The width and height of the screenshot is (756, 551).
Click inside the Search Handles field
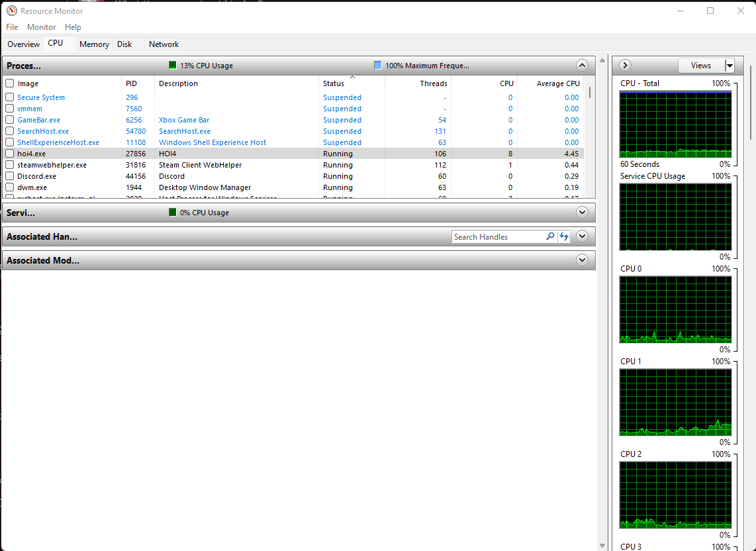pyautogui.click(x=496, y=236)
